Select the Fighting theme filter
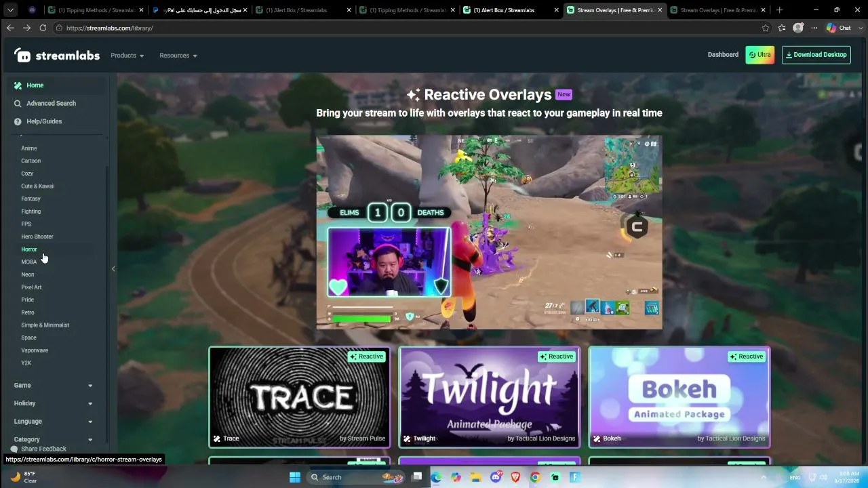Image resolution: width=868 pixels, height=488 pixels. tap(31, 211)
